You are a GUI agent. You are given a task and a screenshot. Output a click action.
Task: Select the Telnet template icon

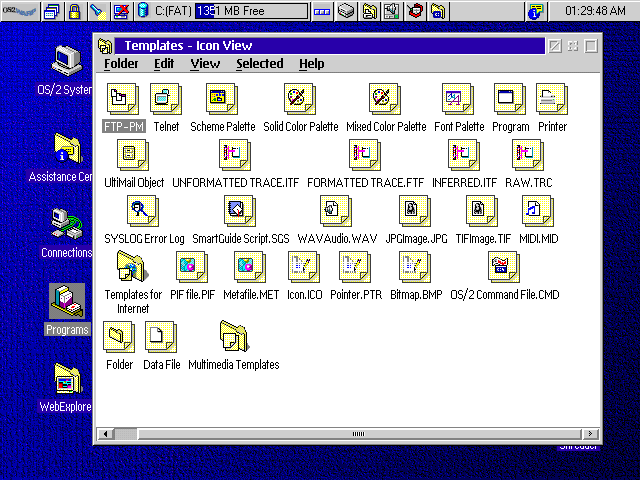pos(166,99)
